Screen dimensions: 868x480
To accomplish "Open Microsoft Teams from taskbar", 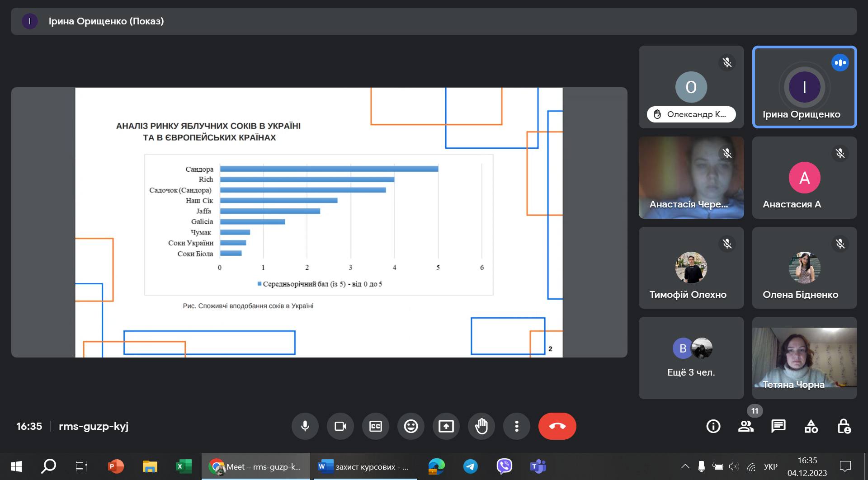I will [x=538, y=466].
